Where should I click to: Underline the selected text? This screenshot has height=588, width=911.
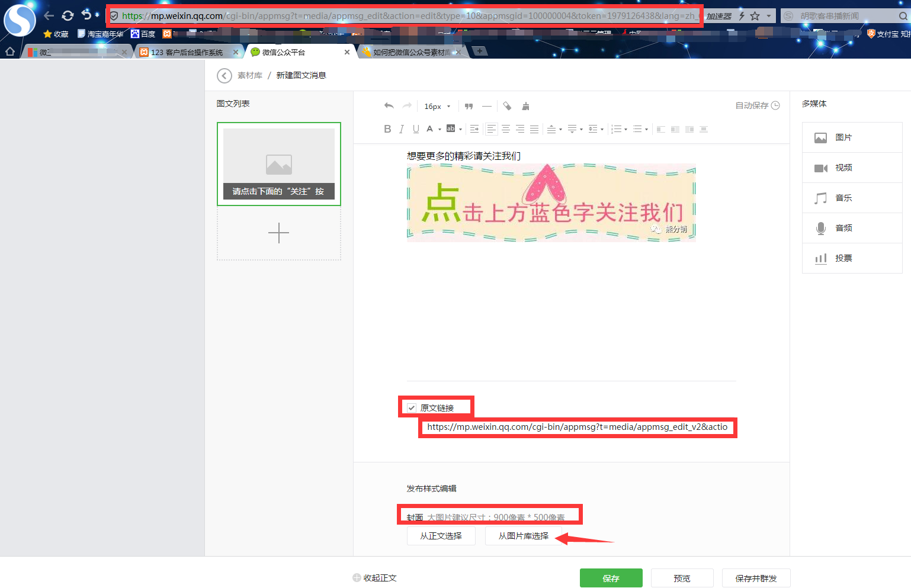pos(416,129)
